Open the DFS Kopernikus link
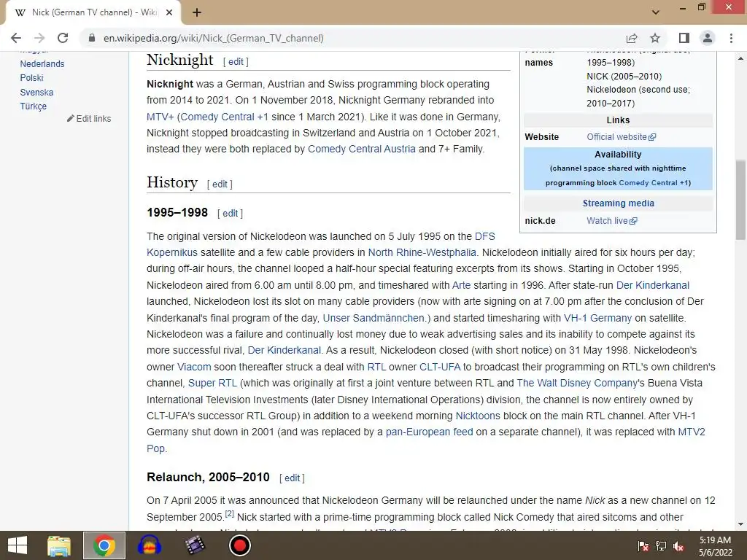 [x=484, y=237]
